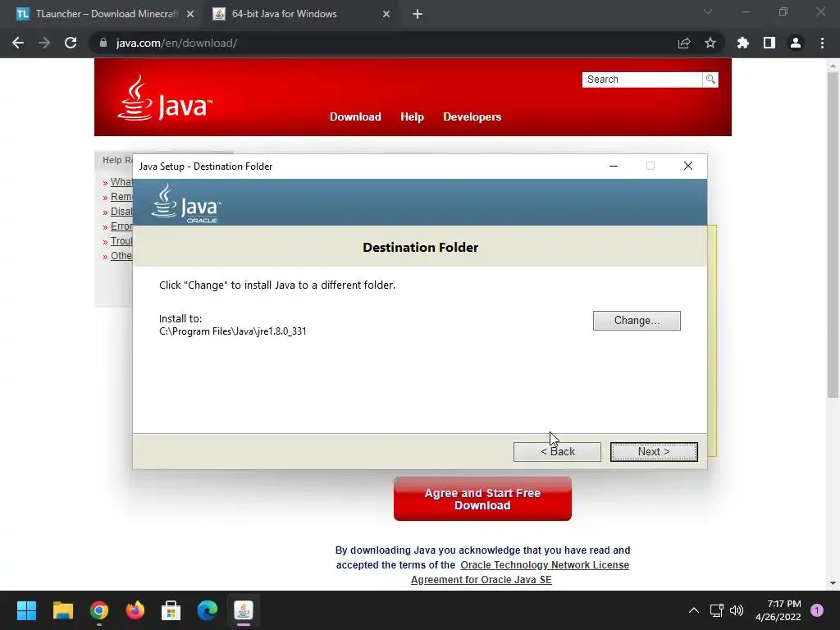840x630 pixels.
Task: Open the Windows Start menu
Action: pyautogui.click(x=26, y=610)
